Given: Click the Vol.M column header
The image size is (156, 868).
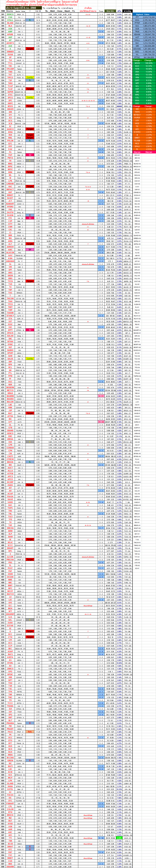Looking at the screenshot, I should (38, 11).
